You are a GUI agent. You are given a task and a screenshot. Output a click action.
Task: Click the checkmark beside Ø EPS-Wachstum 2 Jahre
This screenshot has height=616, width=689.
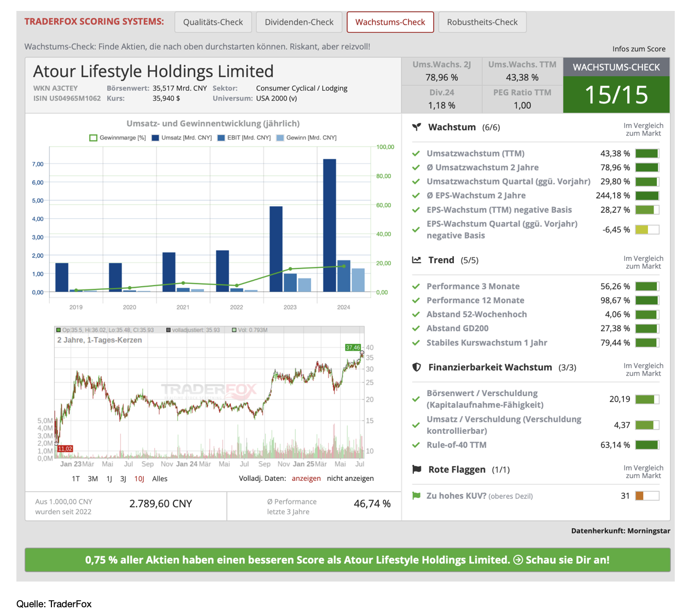pyautogui.click(x=416, y=195)
